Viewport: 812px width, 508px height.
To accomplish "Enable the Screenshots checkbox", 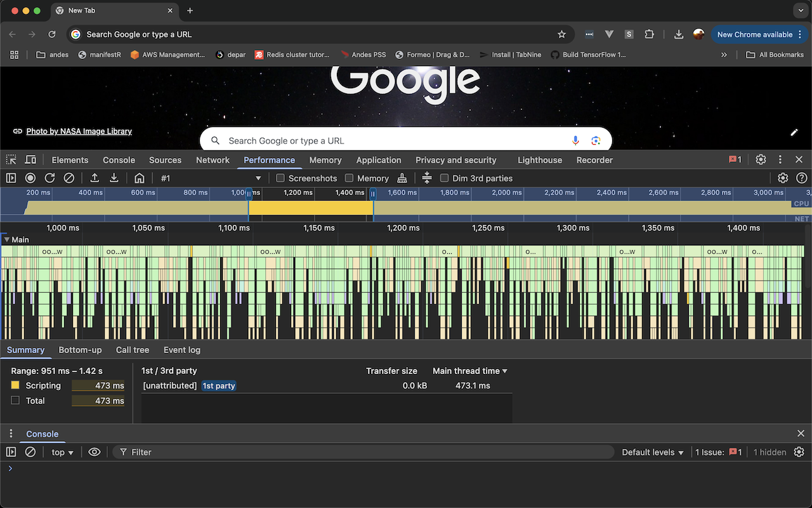I will tap(280, 178).
